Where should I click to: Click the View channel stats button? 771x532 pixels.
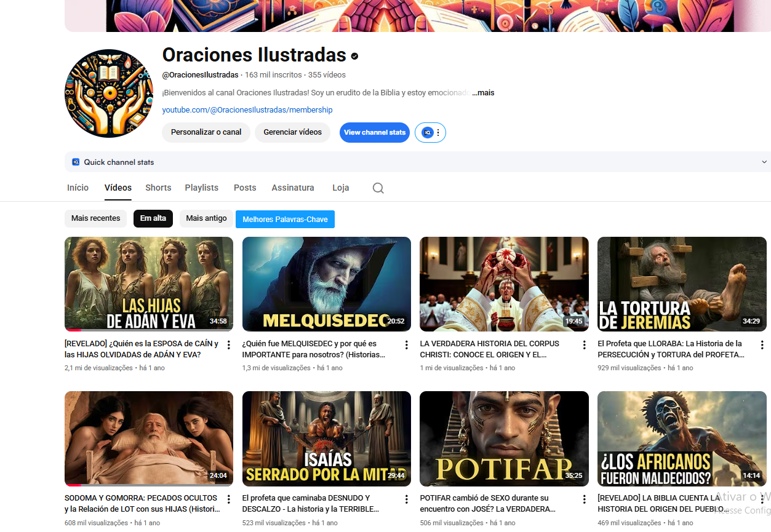[375, 132]
